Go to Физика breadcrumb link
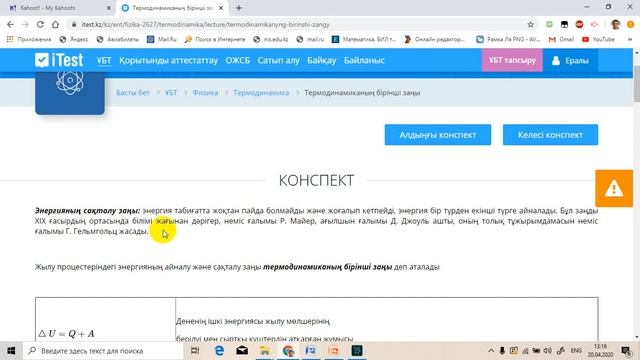This screenshot has height=360, width=640. (205, 93)
